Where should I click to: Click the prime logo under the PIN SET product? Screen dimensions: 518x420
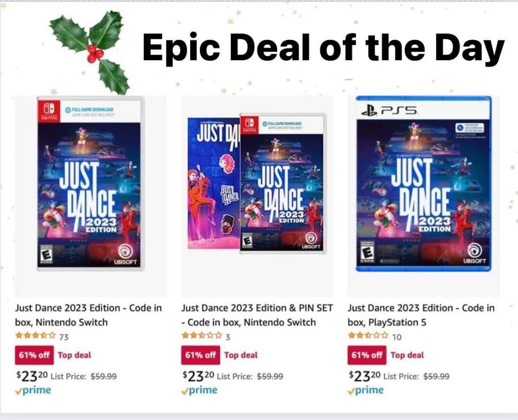click(x=199, y=390)
